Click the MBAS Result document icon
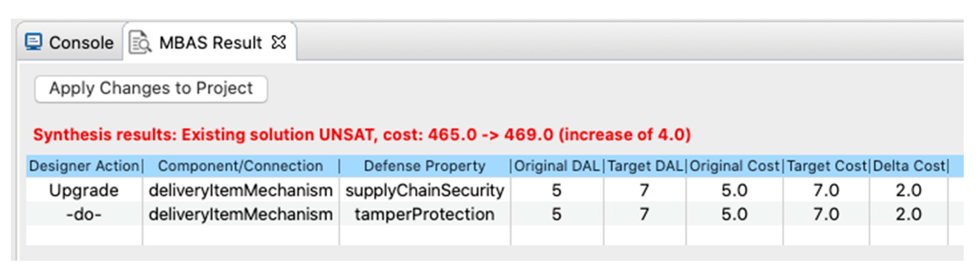The height and width of the screenshot is (273, 980). (x=140, y=42)
